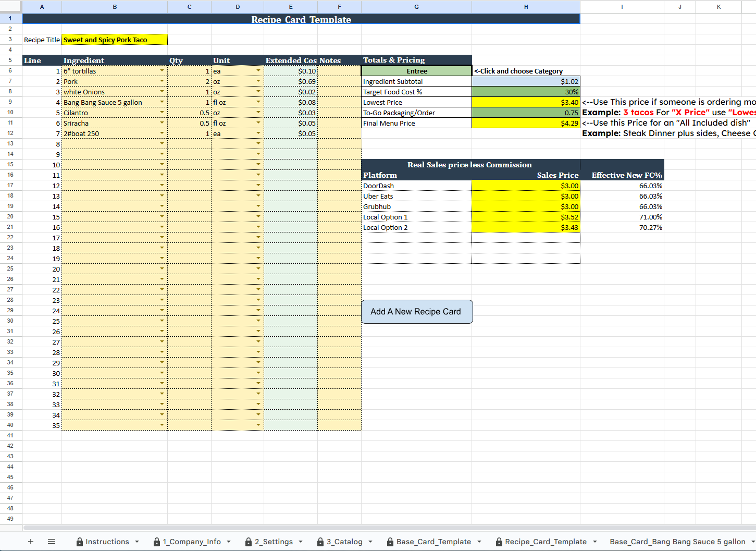
Task: Open the all sheets list icon
Action: [x=52, y=542]
